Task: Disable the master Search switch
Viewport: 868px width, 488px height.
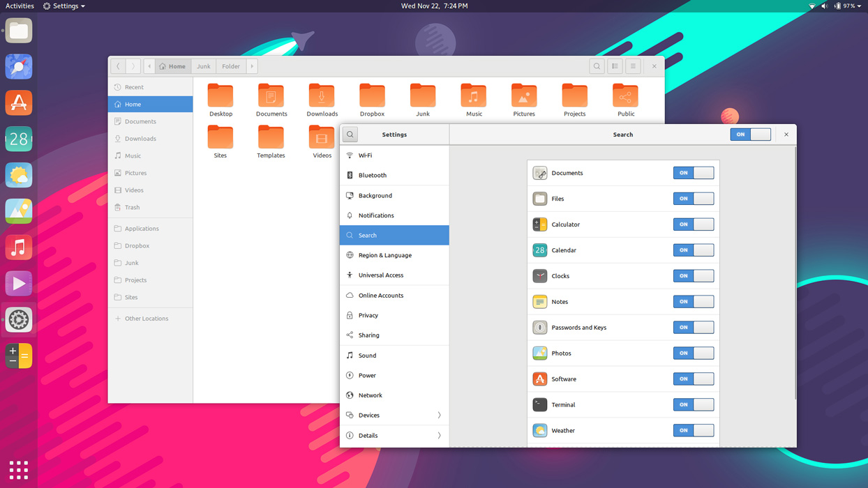Action: coord(751,134)
